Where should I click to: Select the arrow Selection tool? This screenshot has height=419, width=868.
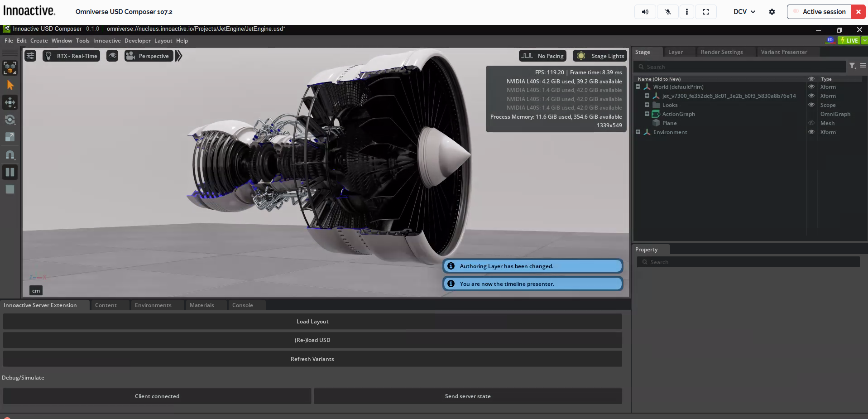tap(10, 85)
